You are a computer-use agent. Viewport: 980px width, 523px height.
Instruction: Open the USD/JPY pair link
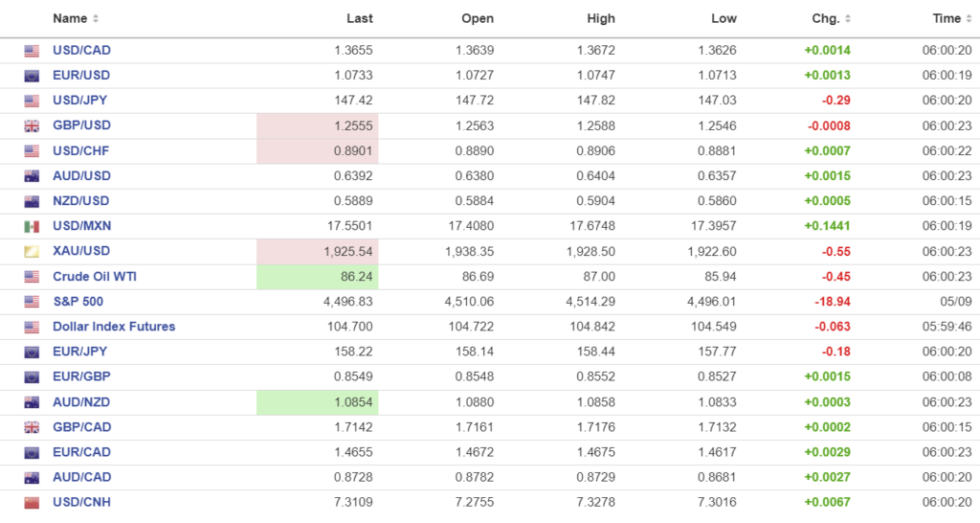coord(81,101)
